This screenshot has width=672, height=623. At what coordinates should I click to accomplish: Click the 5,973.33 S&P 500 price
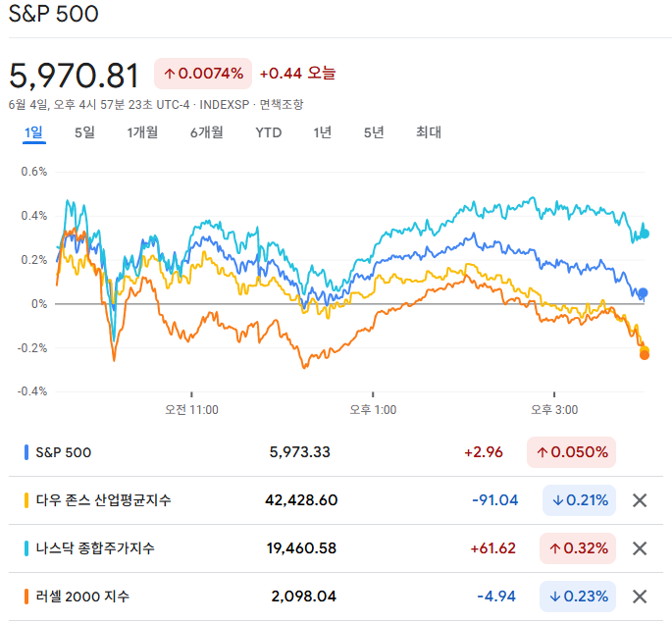tap(300, 452)
